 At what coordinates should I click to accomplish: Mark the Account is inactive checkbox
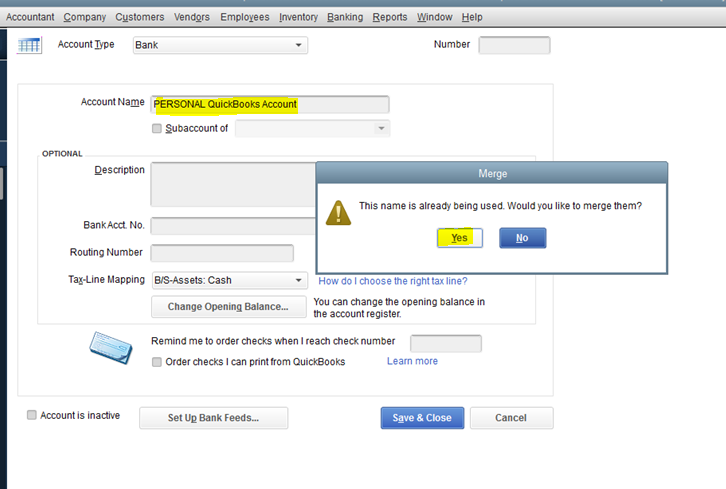[31, 415]
